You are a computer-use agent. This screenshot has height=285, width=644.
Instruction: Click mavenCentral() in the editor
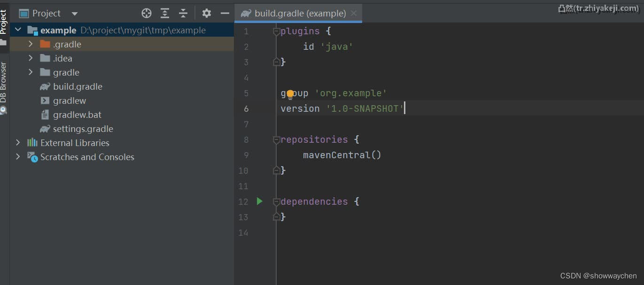tap(342, 155)
